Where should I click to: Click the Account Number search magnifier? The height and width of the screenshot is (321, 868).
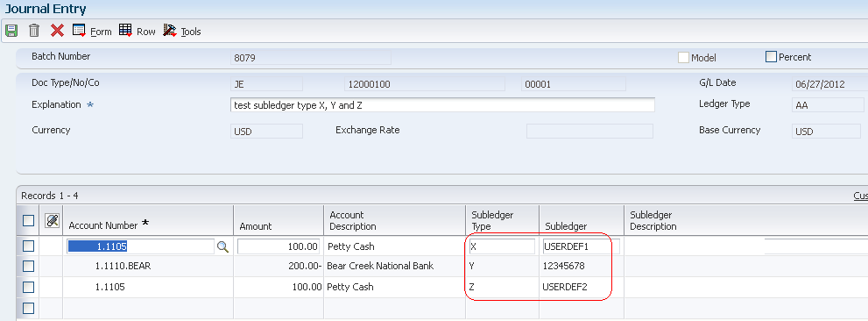[x=222, y=246]
